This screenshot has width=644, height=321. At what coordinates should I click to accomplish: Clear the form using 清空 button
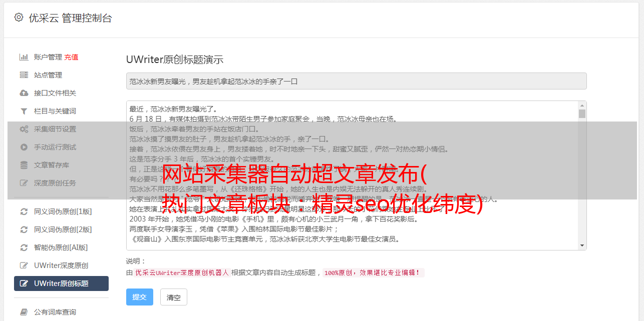(x=174, y=297)
